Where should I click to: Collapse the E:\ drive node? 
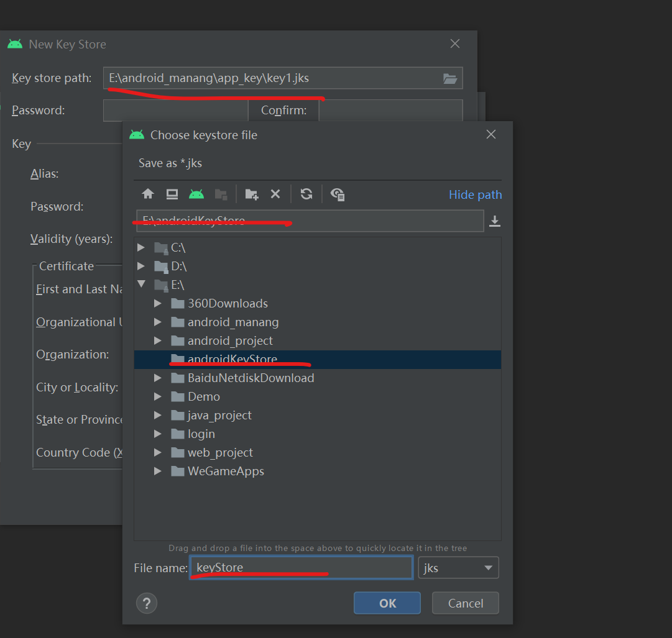[141, 285]
